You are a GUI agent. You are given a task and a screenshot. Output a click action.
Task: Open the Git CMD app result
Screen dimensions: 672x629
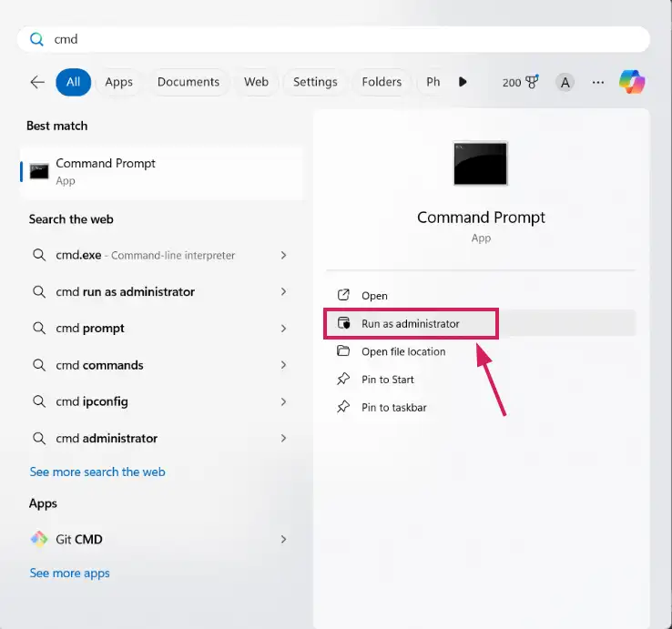(x=79, y=539)
